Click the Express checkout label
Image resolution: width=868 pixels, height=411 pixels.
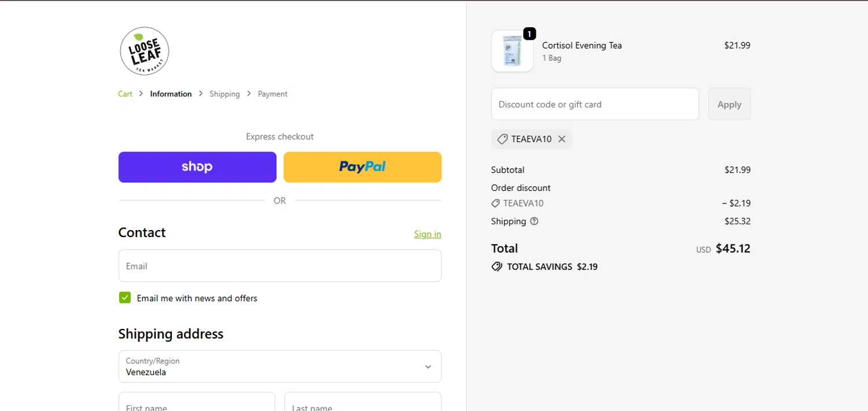point(279,136)
